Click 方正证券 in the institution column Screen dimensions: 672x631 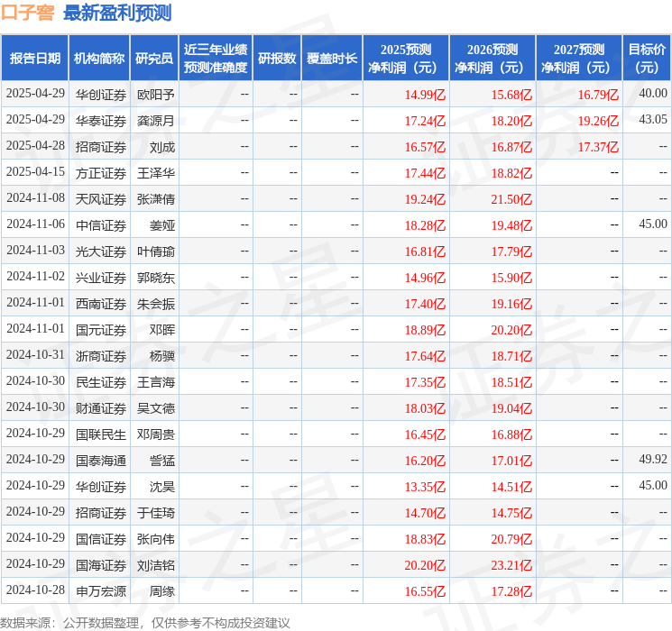(100, 172)
